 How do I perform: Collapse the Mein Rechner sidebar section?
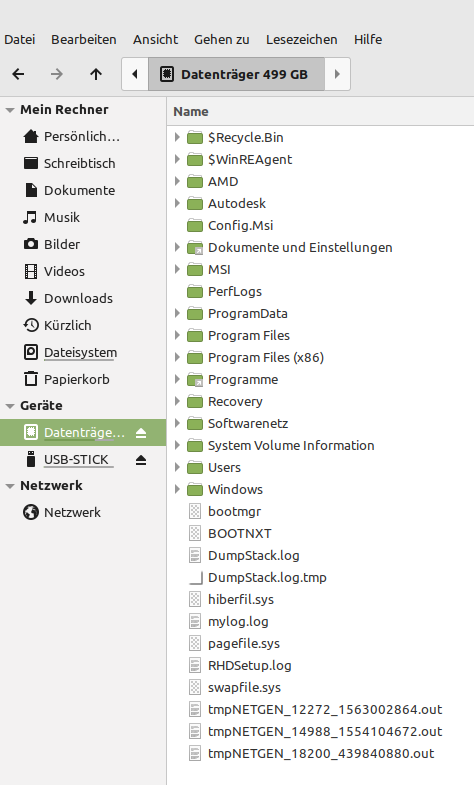(10, 110)
